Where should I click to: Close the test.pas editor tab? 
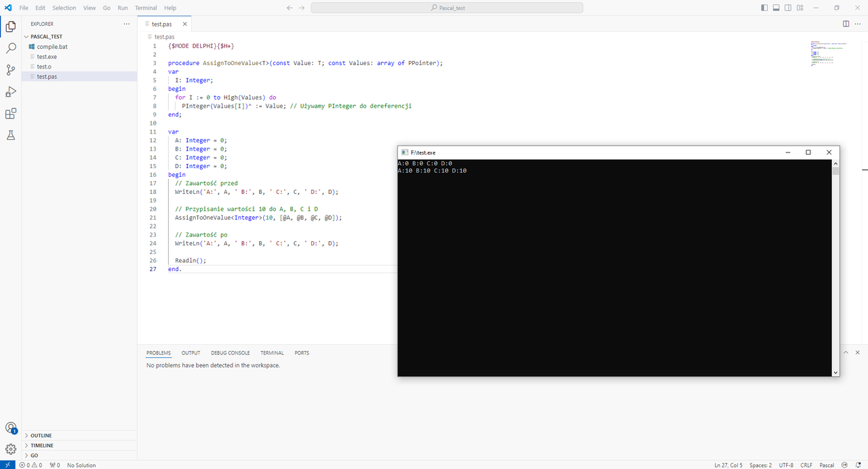[x=184, y=24]
